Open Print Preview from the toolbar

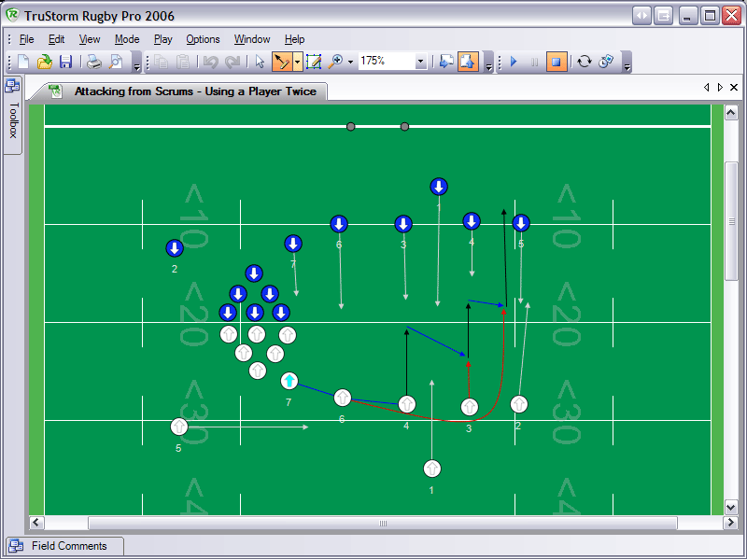click(x=116, y=62)
